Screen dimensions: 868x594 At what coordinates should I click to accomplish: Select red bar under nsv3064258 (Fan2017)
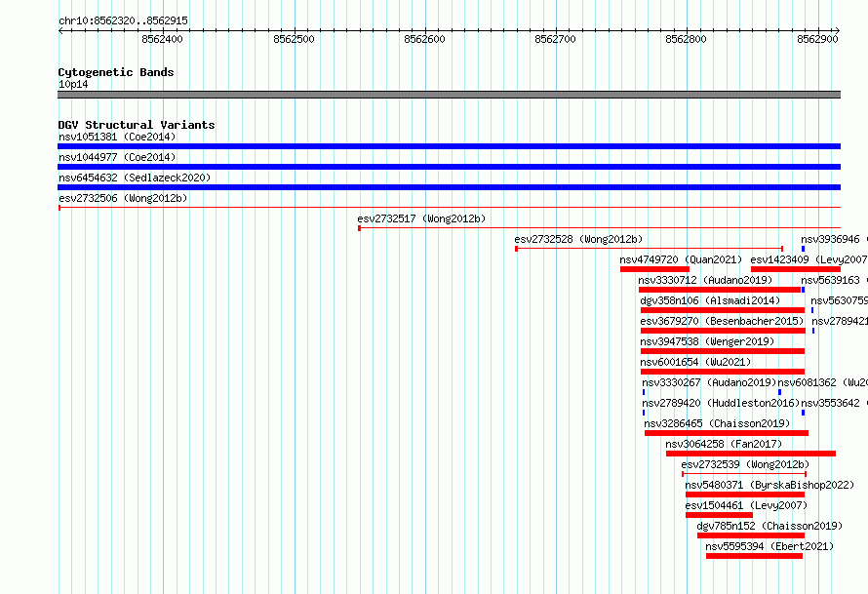[x=751, y=454]
